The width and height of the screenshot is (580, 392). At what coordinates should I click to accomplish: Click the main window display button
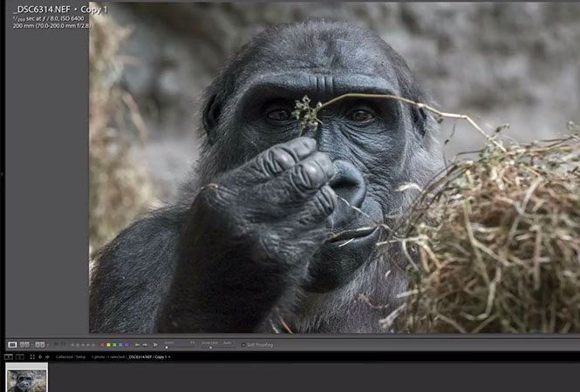(9, 357)
